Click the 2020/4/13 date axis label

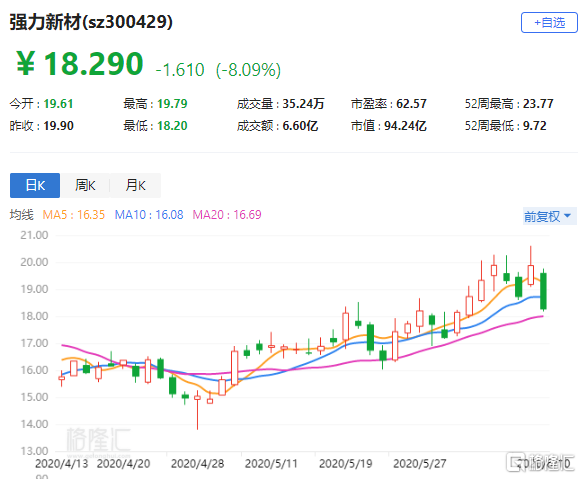(62, 463)
